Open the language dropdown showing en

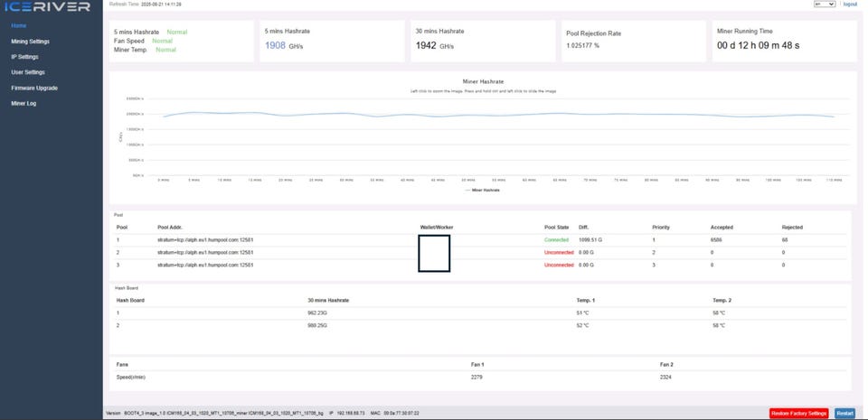click(x=825, y=4)
